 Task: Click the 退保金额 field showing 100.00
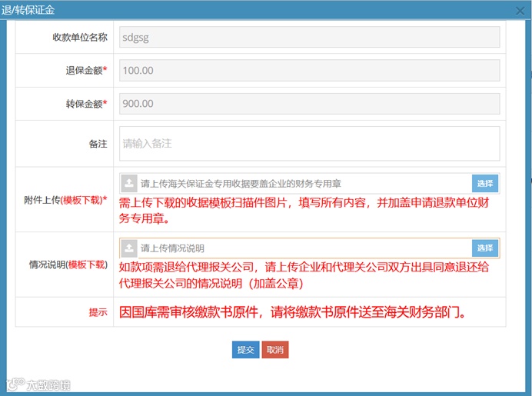click(x=309, y=70)
